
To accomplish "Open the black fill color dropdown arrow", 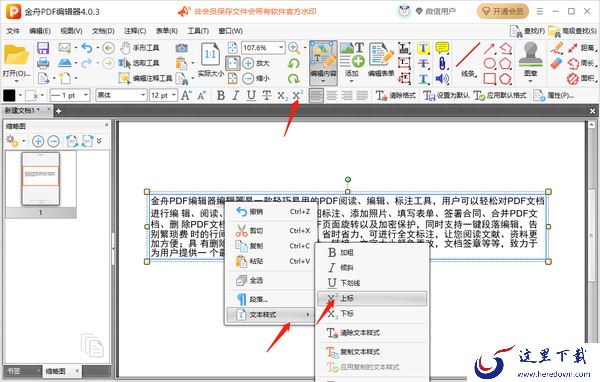I will point(20,95).
